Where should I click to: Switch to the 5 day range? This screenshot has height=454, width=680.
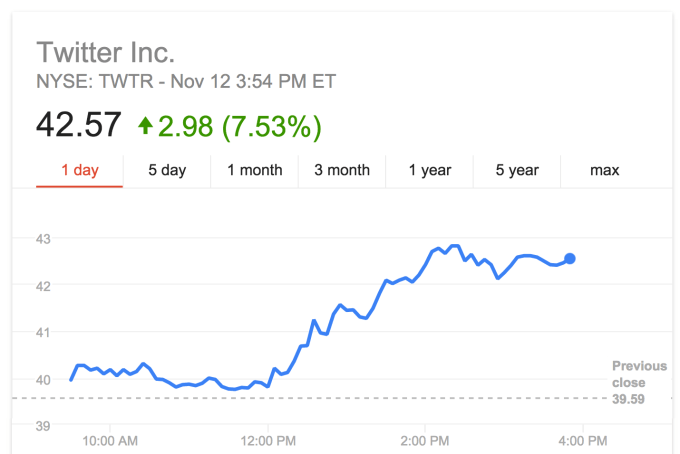coord(167,170)
